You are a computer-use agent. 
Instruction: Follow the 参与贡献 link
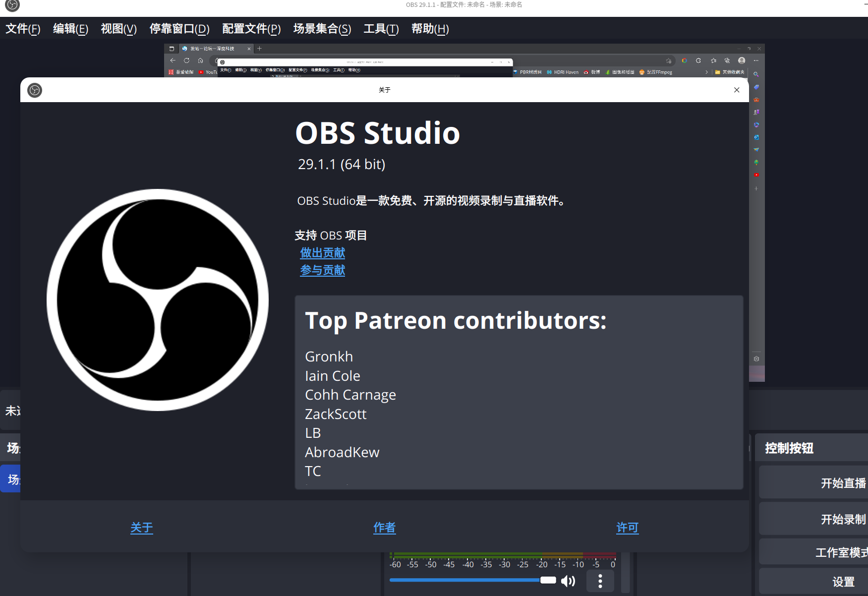tap(323, 270)
